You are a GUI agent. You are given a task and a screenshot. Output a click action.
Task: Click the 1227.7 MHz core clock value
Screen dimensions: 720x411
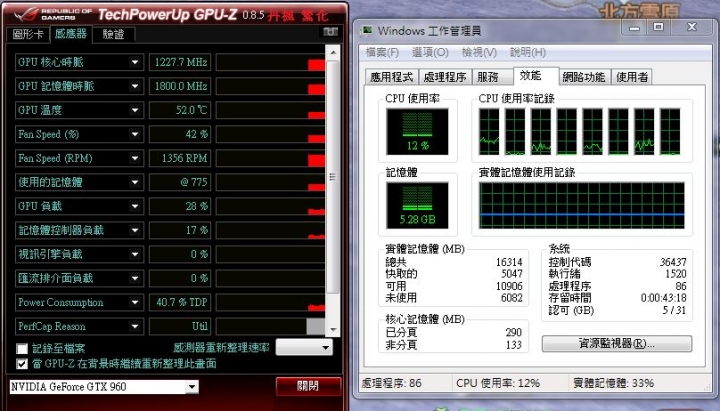click(180, 62)
